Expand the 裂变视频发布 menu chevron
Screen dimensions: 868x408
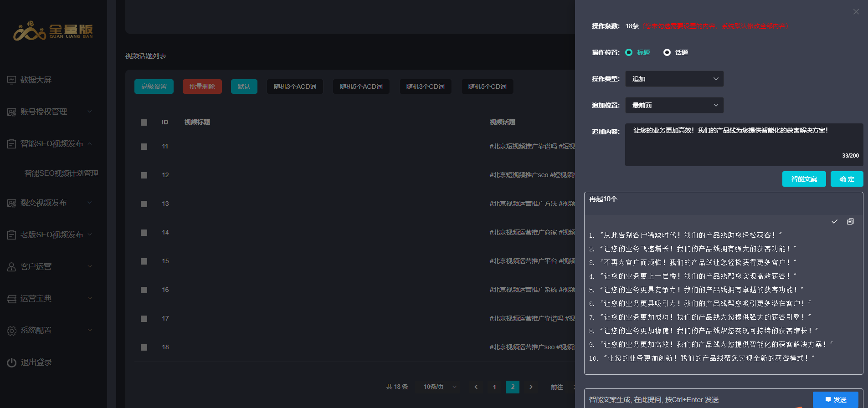[90, 203]
